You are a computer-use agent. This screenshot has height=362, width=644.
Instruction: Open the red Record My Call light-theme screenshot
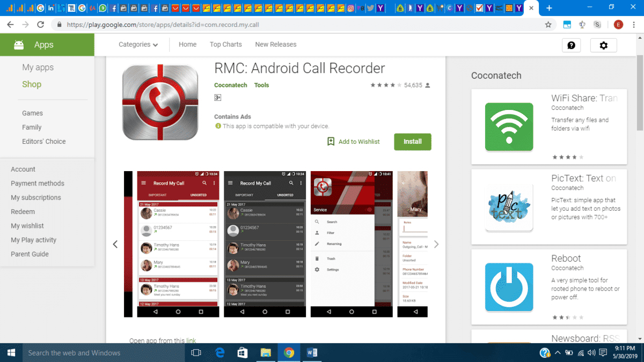pos(178,244)
